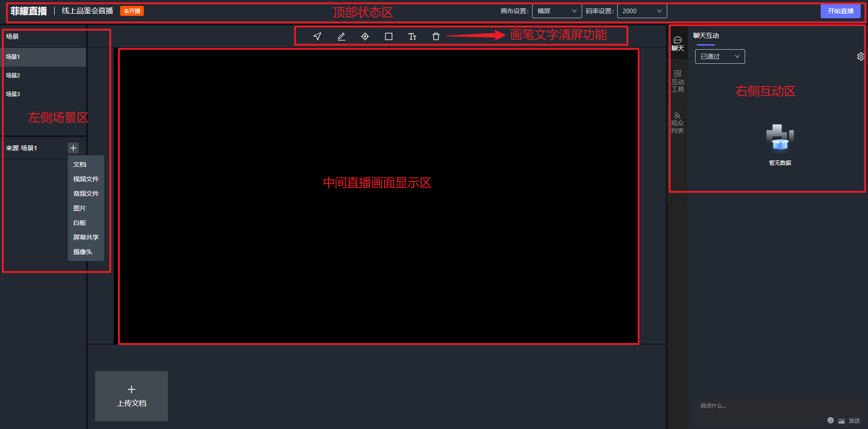868x429 pixels.
Task: Switch to the 互动工具 sidebar tab
Action: [x=677, y=81]
